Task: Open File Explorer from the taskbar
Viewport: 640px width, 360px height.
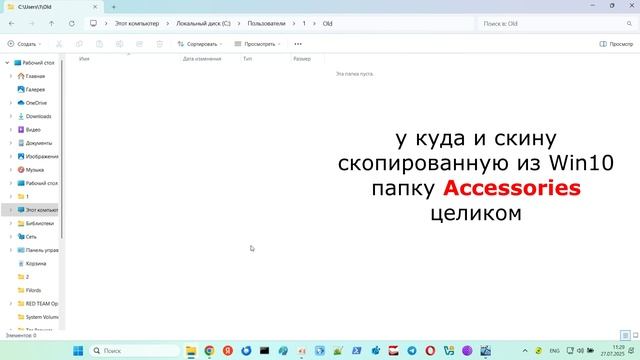Action: tap(191, 351)
